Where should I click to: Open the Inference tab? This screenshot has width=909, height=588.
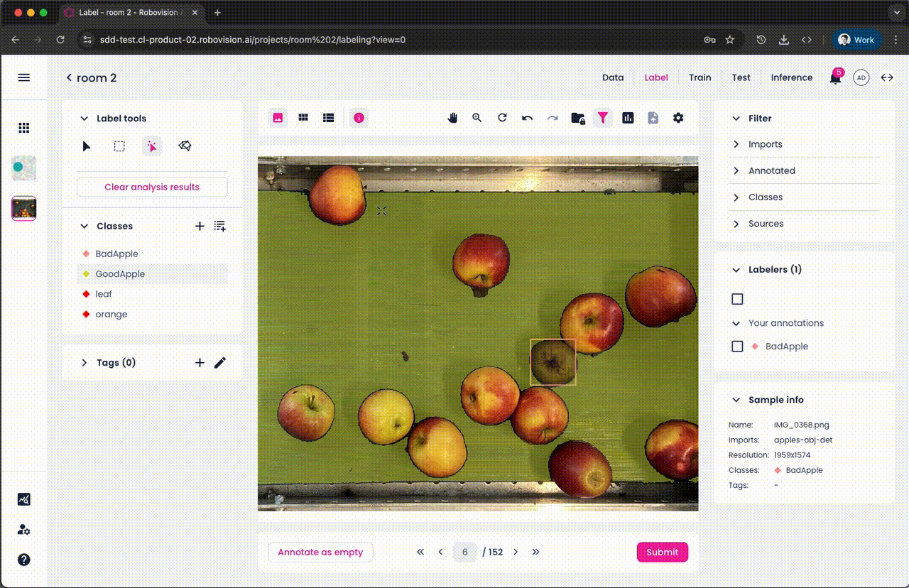point(791,77)
